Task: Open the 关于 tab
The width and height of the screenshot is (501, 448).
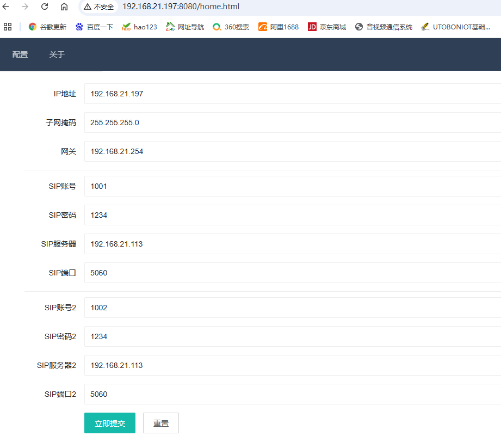Action: [x=57, y=54]
